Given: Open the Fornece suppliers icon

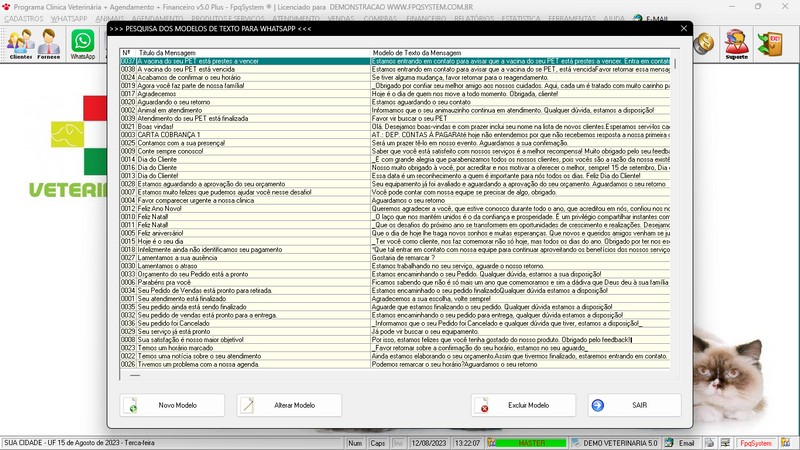Looking at the screenshot, I should coord(48,44).
